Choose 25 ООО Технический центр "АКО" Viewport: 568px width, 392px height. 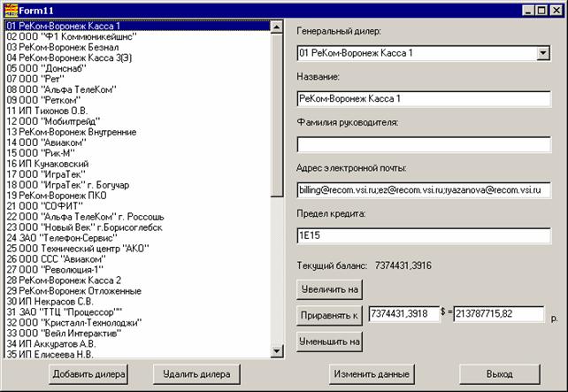click(138, 249)
